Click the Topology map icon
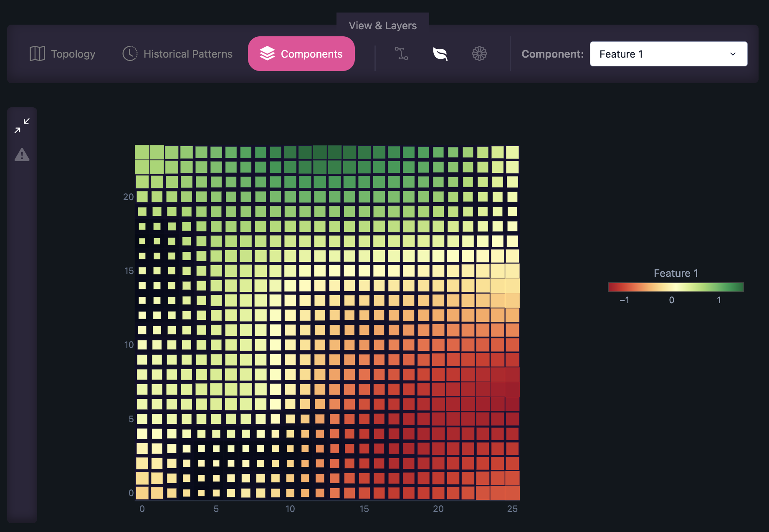The image size is (769, 532). tap(37, 53)
